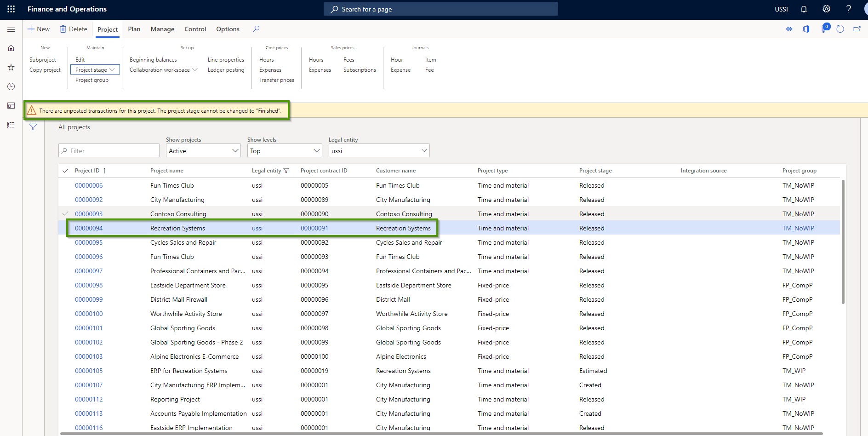Open notifications bell icon

click(803, 9)
